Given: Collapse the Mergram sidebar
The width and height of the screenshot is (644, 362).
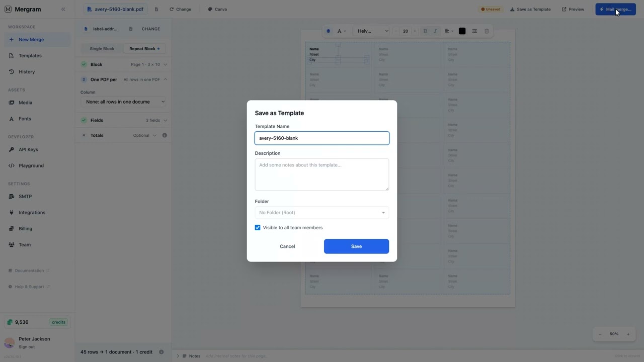Looking at the screenshot, I should point(63,9).
